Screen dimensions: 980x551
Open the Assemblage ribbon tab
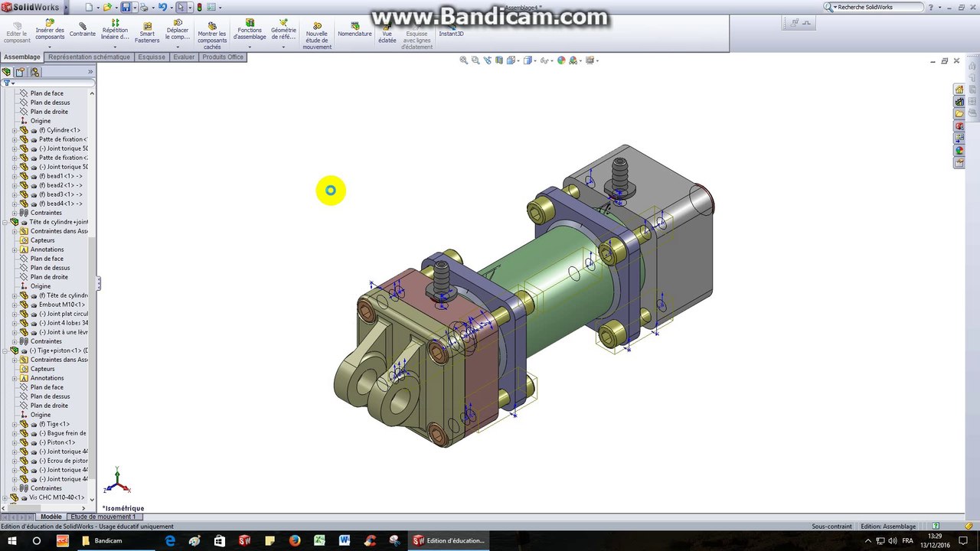pyautogui.click(x=21, y=57)
